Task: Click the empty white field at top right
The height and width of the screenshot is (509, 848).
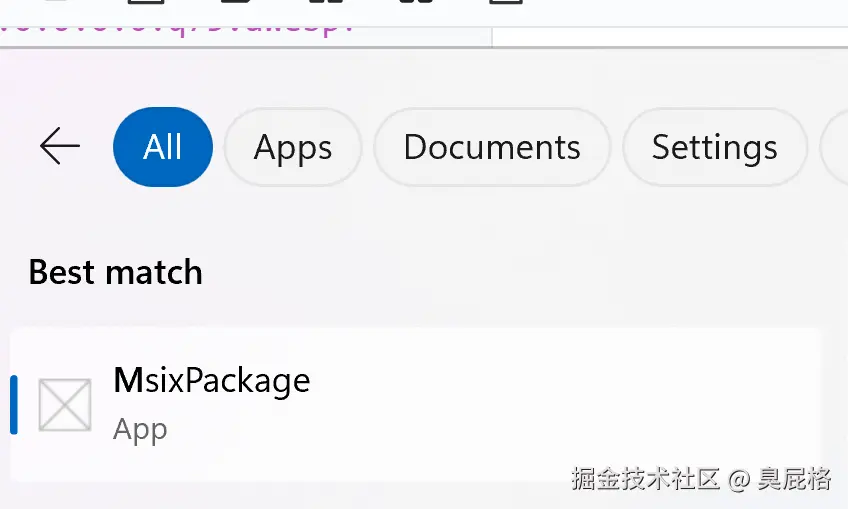Action: pyautogui.click(x=670, y=37)
